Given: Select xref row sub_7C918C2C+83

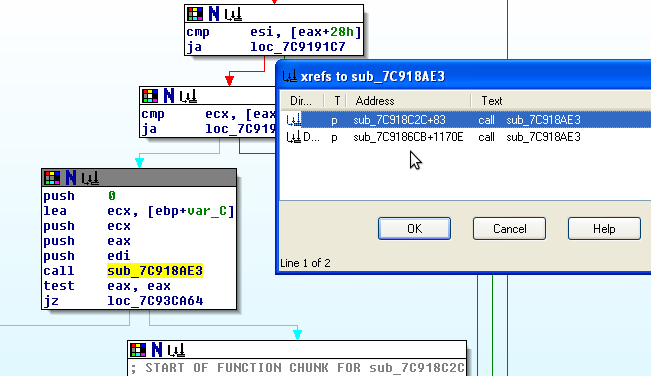Looking at the screenshot, I should point(466,120).
